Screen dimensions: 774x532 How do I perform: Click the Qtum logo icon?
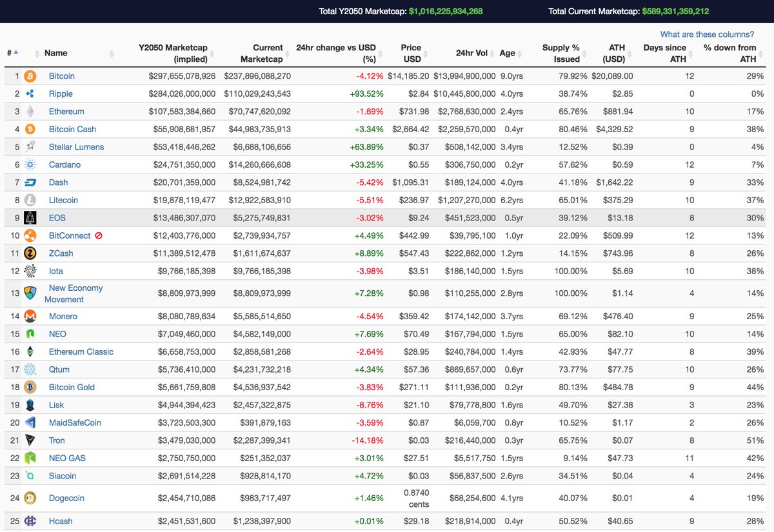coord(30,369)
